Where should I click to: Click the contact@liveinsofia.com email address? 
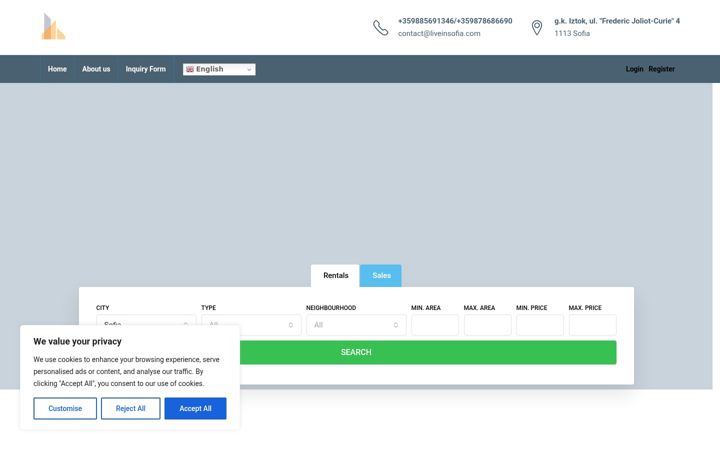click(439, 34)
